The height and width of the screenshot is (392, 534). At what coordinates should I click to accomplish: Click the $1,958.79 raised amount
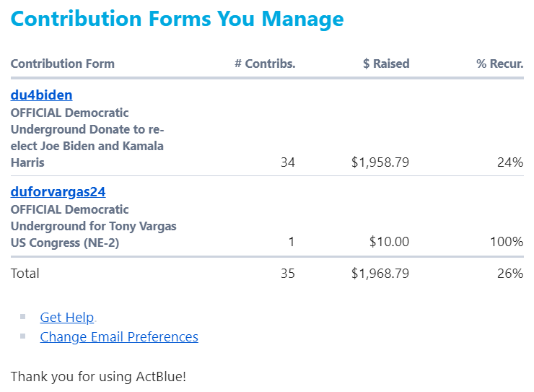pos(380,163)
